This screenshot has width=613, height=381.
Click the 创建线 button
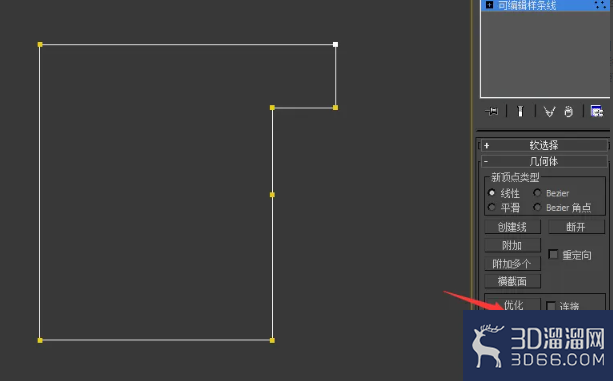[x=513, y=227]
